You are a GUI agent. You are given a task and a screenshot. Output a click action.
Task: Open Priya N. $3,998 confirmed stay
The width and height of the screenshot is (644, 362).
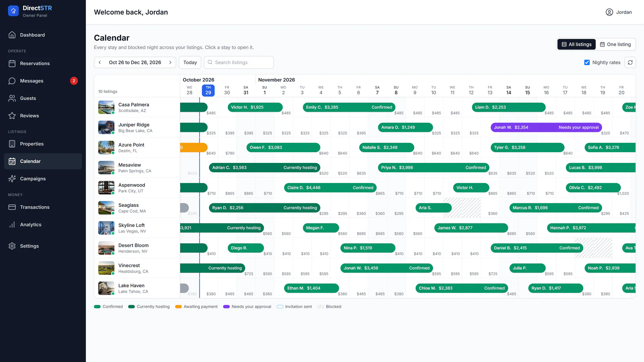click(434, 168)
